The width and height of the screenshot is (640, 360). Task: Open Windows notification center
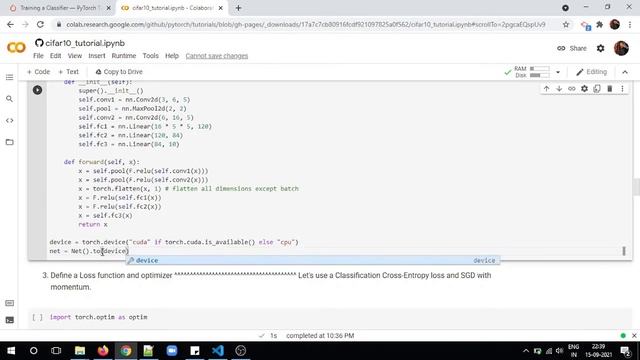[x=625, y=351]
